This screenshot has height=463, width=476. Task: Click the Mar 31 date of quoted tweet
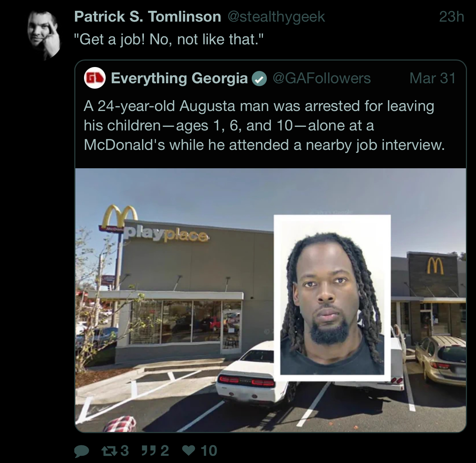tap(432, 78)
